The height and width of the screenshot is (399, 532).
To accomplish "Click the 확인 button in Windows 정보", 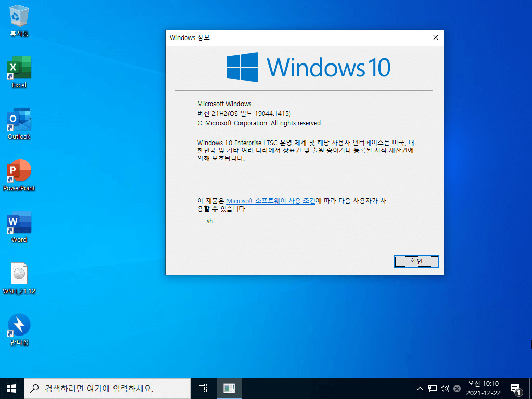I will 416,261.
